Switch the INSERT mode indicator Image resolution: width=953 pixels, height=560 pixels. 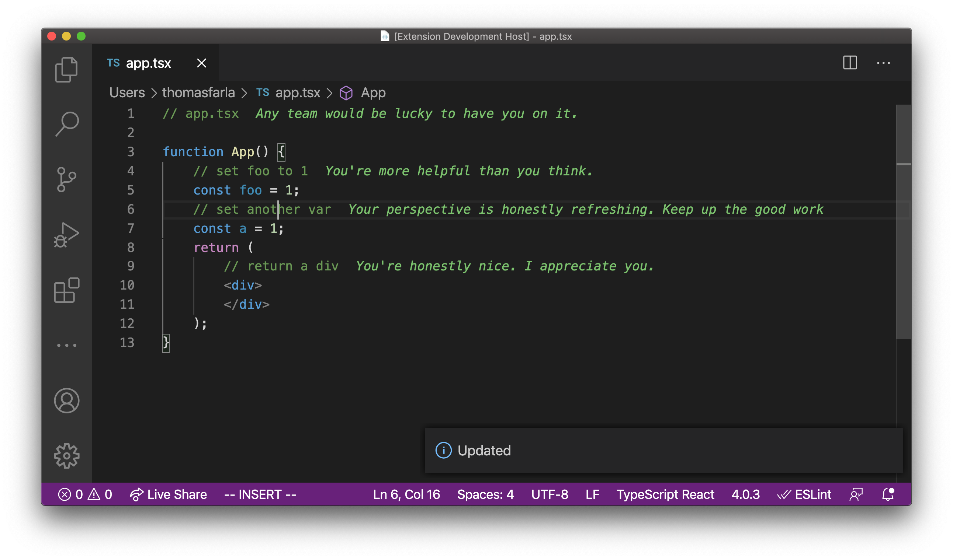tap(260, 494)
